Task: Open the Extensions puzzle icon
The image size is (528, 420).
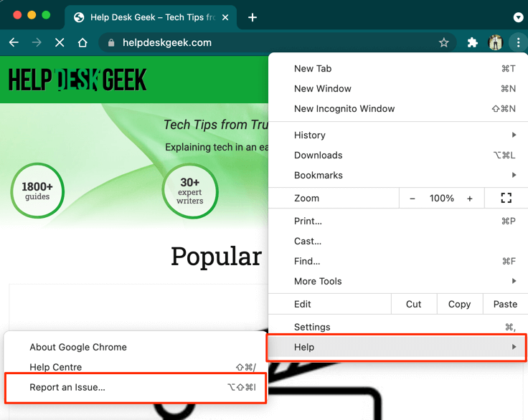Action: [472, 43]
